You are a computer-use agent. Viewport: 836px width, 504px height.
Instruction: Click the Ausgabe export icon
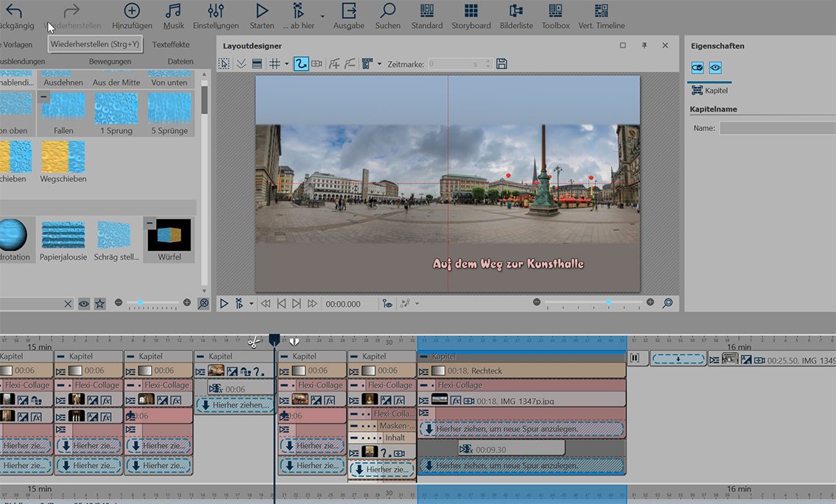pyautogui.click(x=349, y=15)
